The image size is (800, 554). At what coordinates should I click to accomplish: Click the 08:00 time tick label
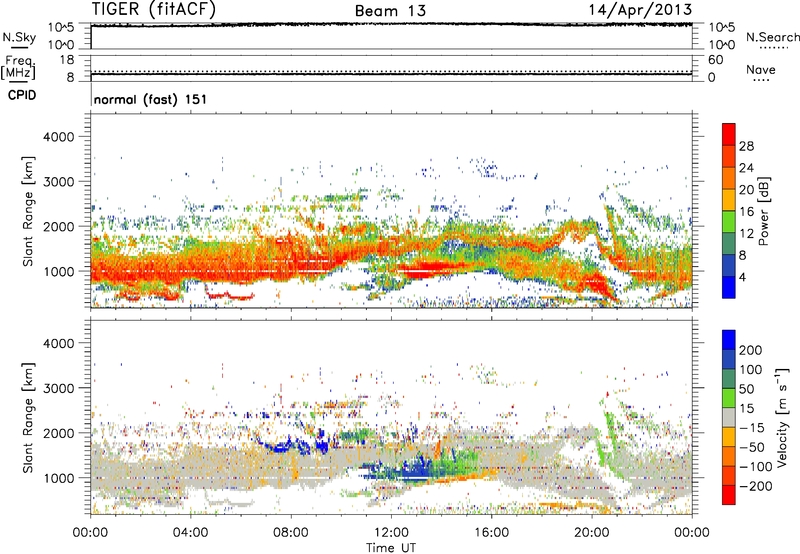pyautogui.click(x=291, y=533)
